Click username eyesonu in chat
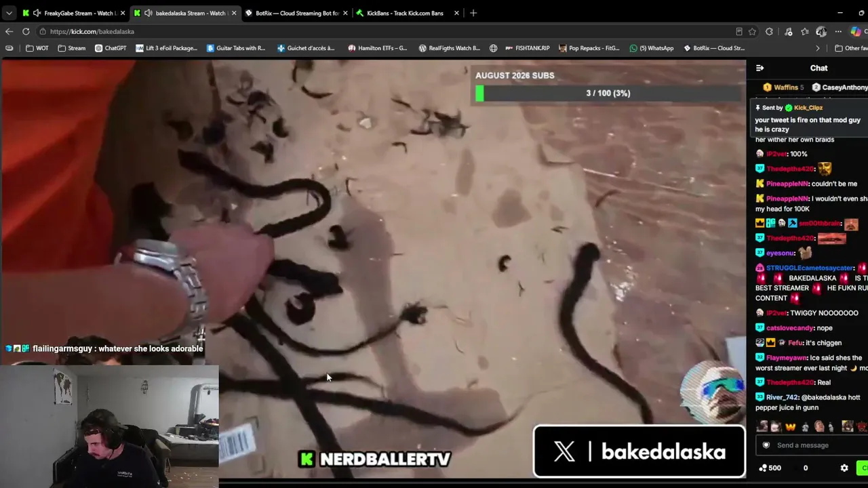This screenshot has width=868, height=488. pos(780,253)
